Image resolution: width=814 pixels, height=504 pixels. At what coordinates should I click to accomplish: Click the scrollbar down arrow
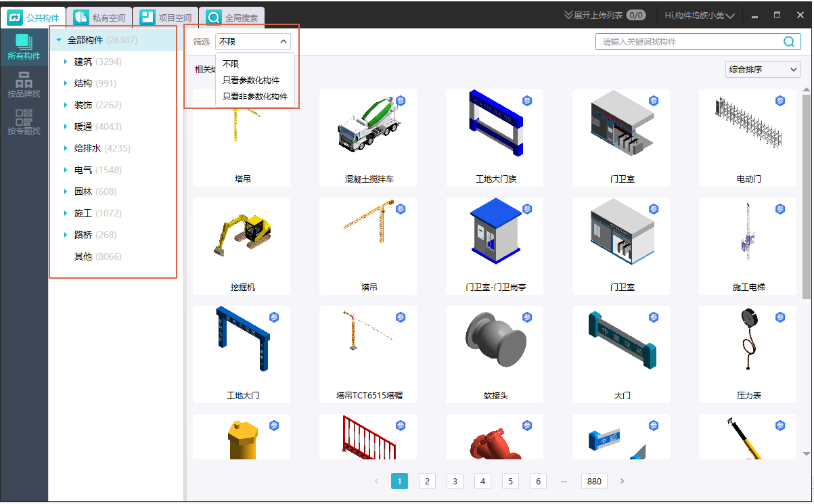(806, 454)
